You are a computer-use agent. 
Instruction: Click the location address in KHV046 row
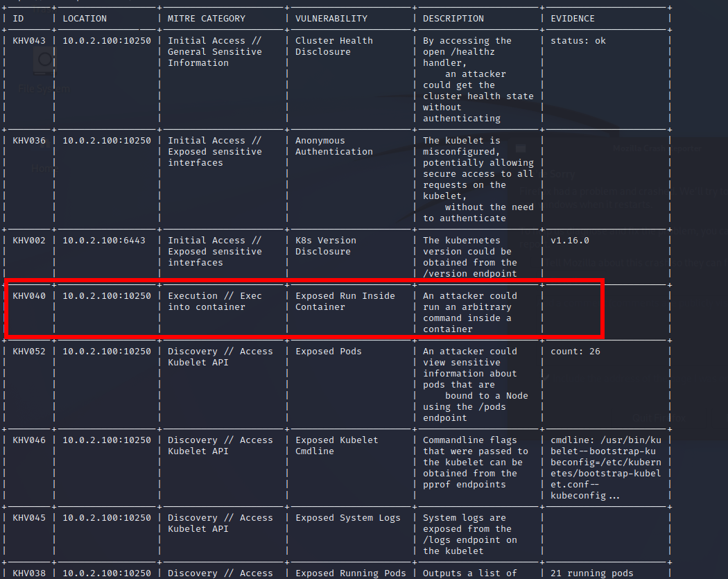[107, 440]
